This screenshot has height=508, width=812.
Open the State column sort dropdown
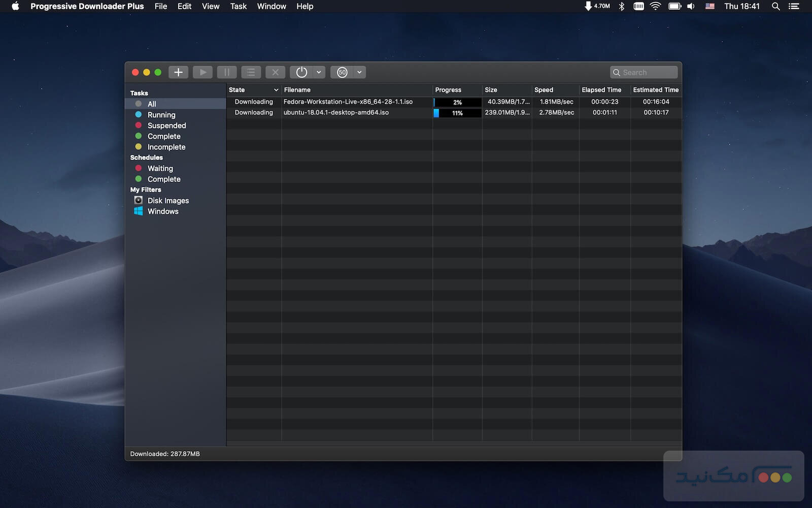[x=276, y=89]
